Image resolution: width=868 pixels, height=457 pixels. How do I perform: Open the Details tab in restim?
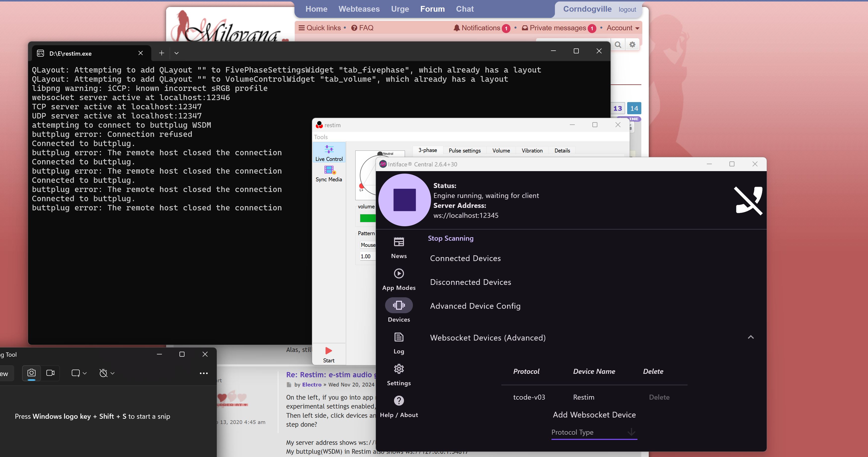pos(562,151)
